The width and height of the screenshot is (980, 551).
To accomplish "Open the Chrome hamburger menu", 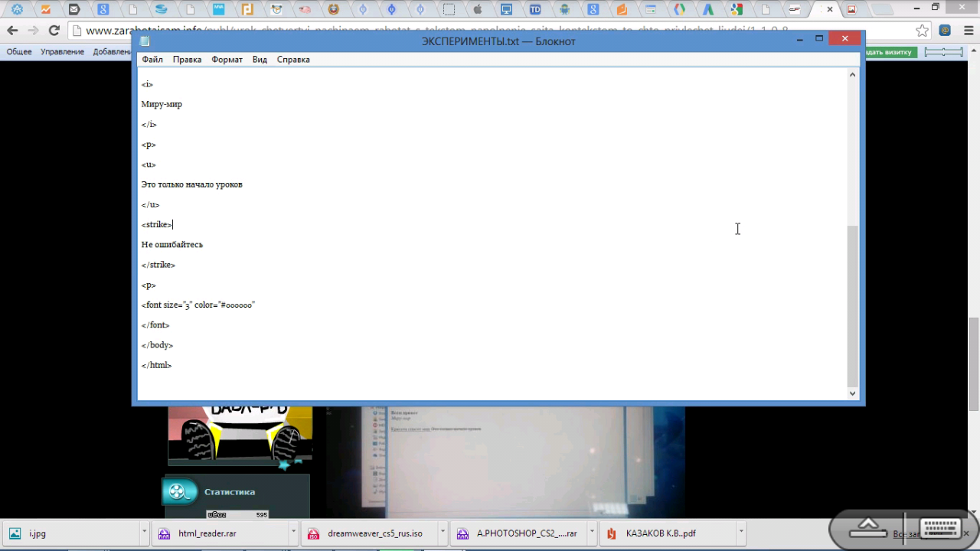I will 968,31.
